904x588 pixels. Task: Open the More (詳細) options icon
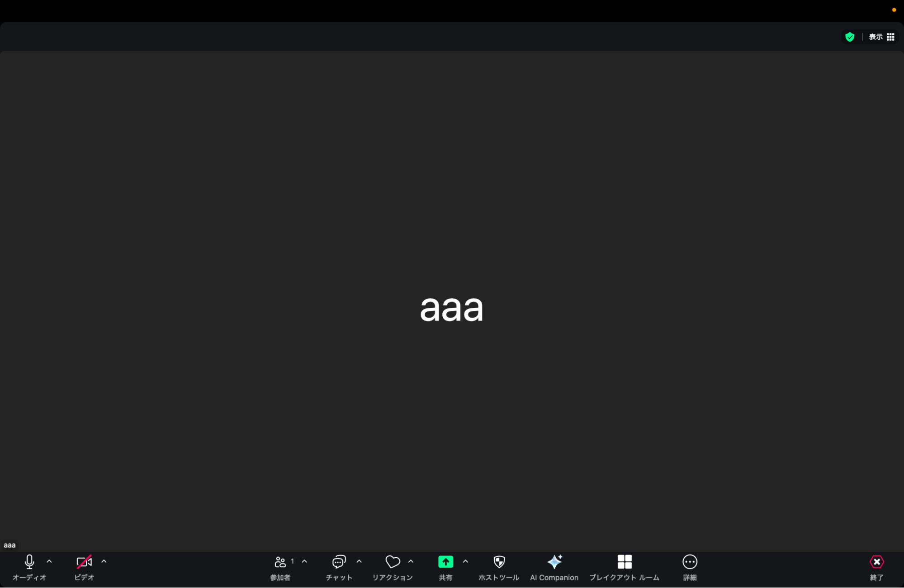coord(690,562)
